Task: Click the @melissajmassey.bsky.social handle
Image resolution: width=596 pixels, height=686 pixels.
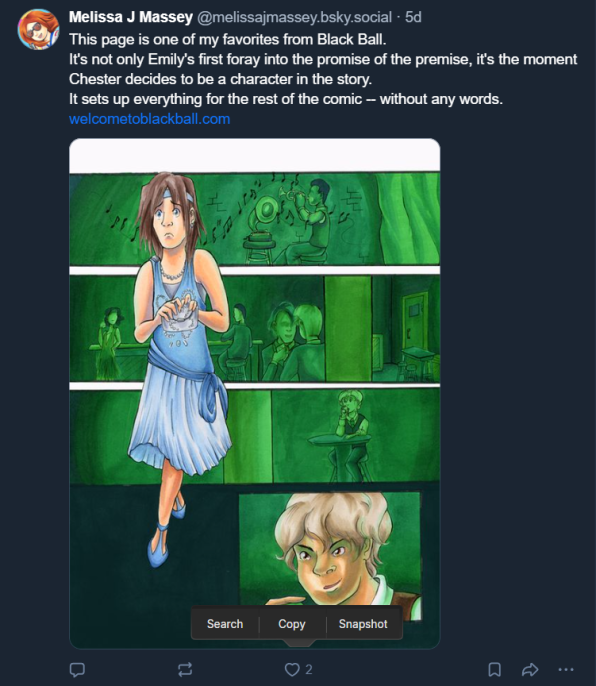Action: pos(294,17)
